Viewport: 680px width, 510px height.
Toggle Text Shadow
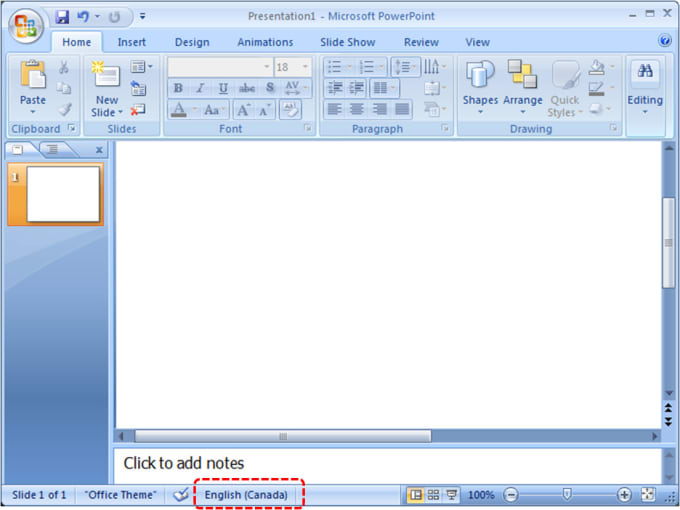click(270, 88)
